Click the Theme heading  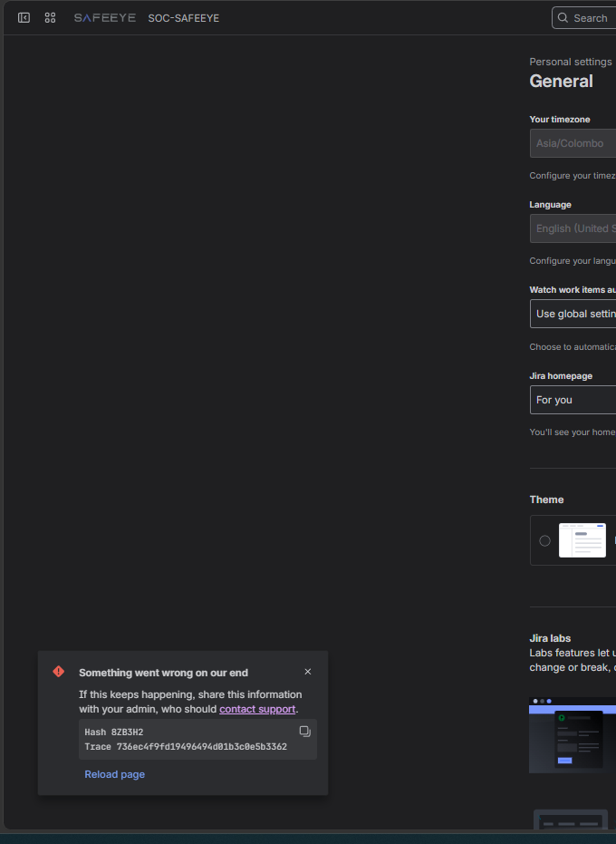(546, 500)
